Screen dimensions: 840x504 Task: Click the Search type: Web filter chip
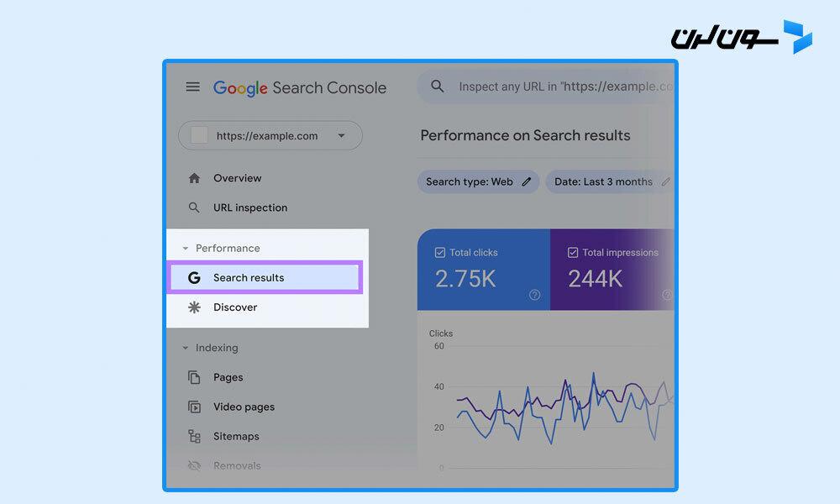tap(479, 181)
